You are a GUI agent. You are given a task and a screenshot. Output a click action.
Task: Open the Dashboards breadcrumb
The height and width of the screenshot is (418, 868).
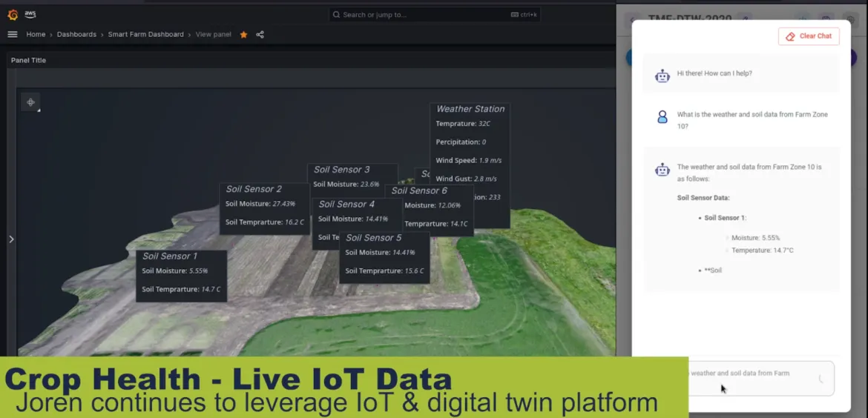(76, 34)
